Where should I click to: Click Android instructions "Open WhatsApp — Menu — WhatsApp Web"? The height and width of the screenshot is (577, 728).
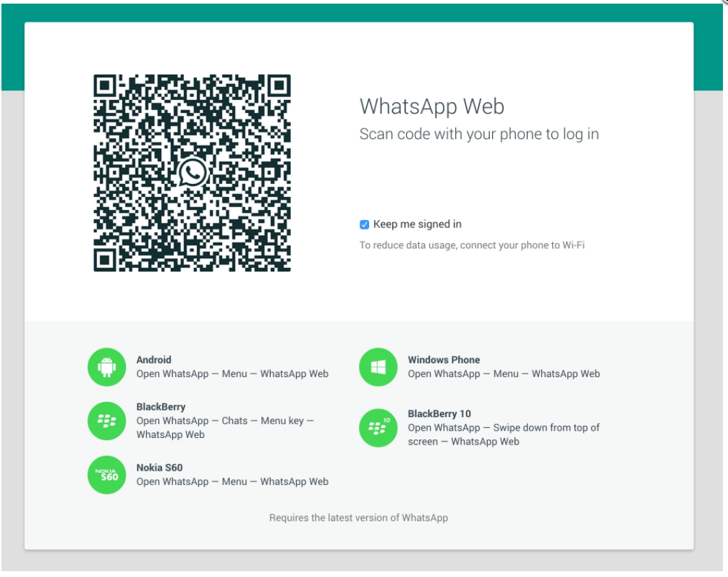232,374
